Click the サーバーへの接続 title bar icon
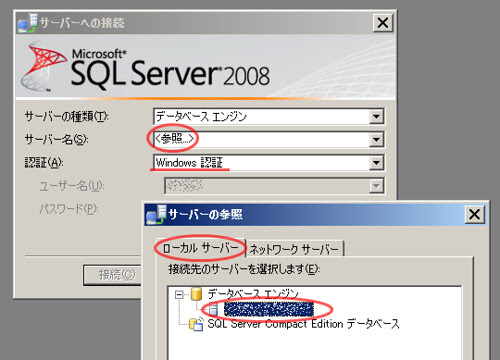 point(28,23)
